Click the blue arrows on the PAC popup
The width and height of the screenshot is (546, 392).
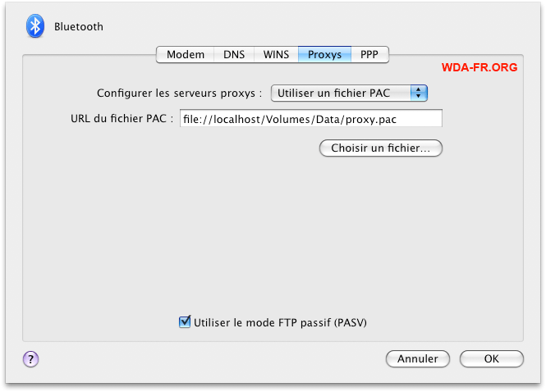[419, 93]
